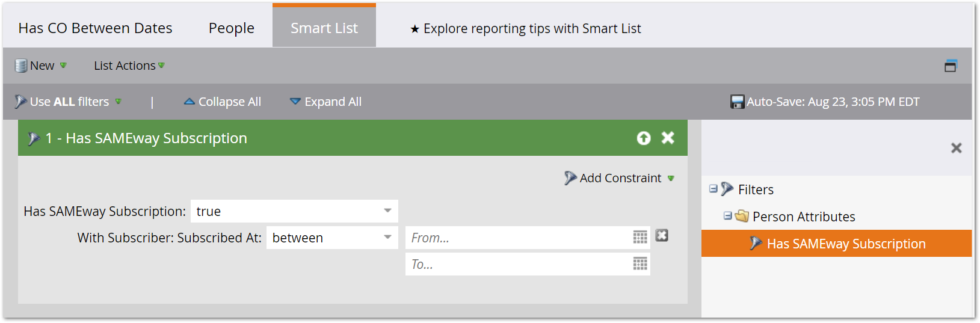Open the Has CO Between Dates tab
Image resolution: width=980 pixels, height=323 pixels.
coord(95,28)
